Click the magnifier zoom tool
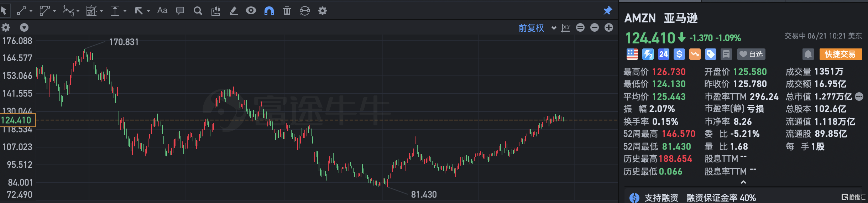 [x=198, y=11]
